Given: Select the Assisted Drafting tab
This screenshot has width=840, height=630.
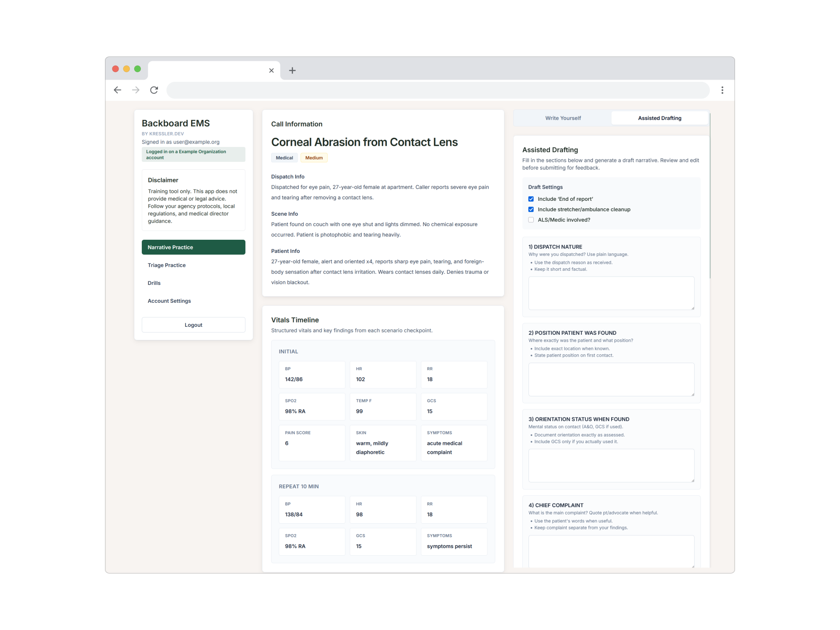Looking at the screenshot, I should click(659, 118).
